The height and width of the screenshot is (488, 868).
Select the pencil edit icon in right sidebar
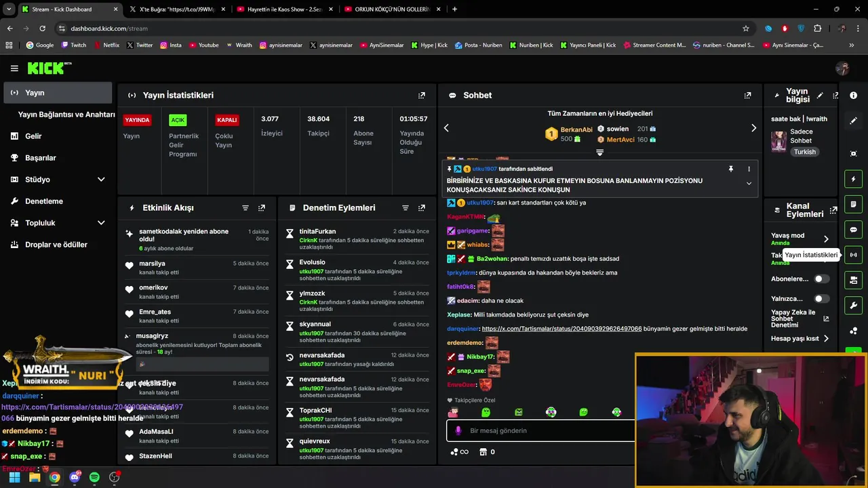(854, 121)
